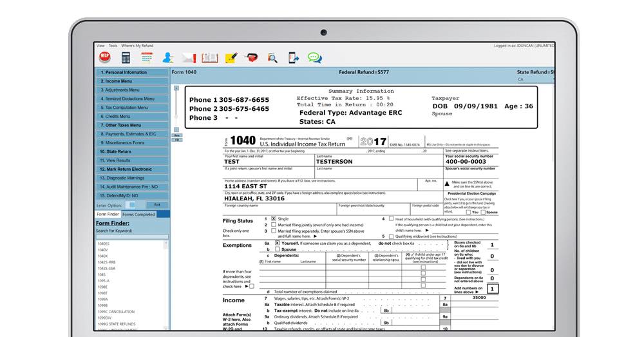
Task: Open 2. Income Menu
Action: click(132, 81)
